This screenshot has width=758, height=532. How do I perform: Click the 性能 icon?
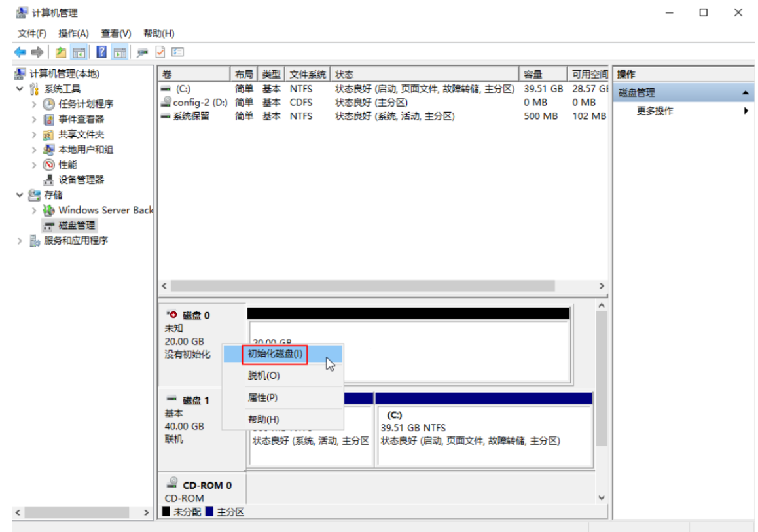48,165
